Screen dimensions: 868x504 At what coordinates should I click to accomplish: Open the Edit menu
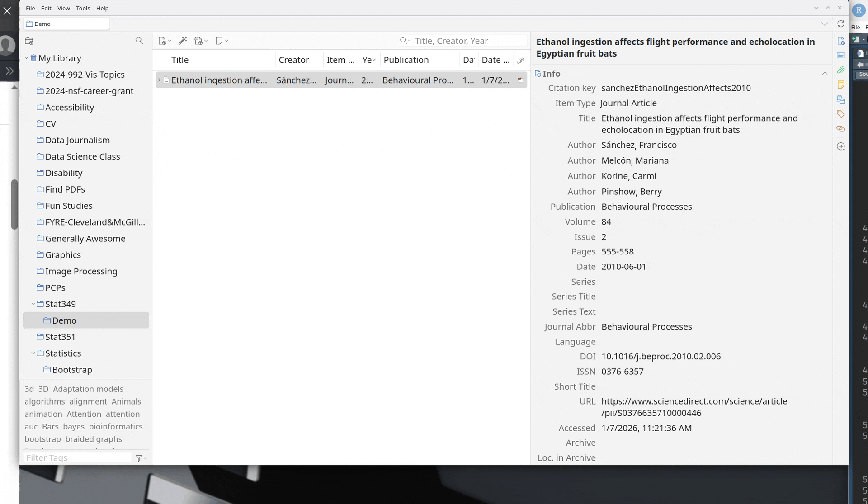point(46,8)
